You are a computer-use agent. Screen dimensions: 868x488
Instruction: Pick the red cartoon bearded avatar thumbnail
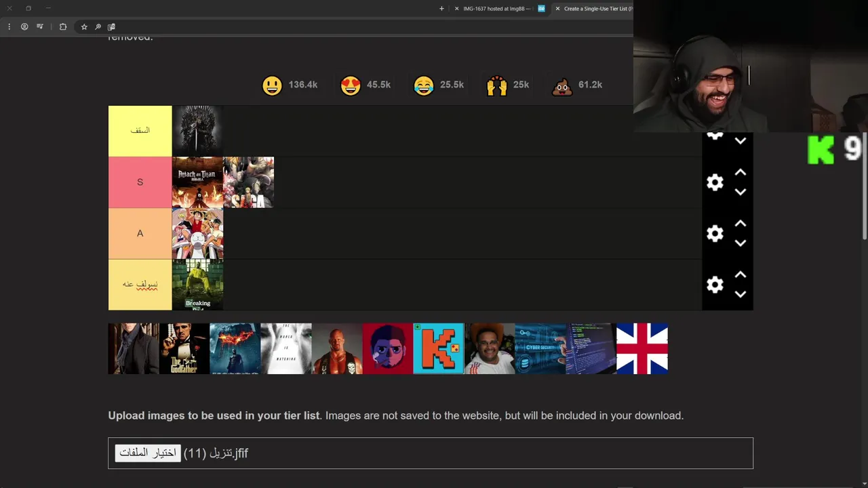388,348
